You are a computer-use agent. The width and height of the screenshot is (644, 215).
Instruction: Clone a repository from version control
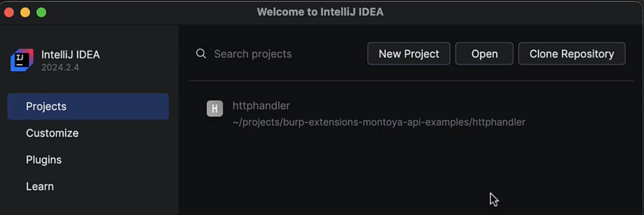pyautogui.click(x=571, y=53)
